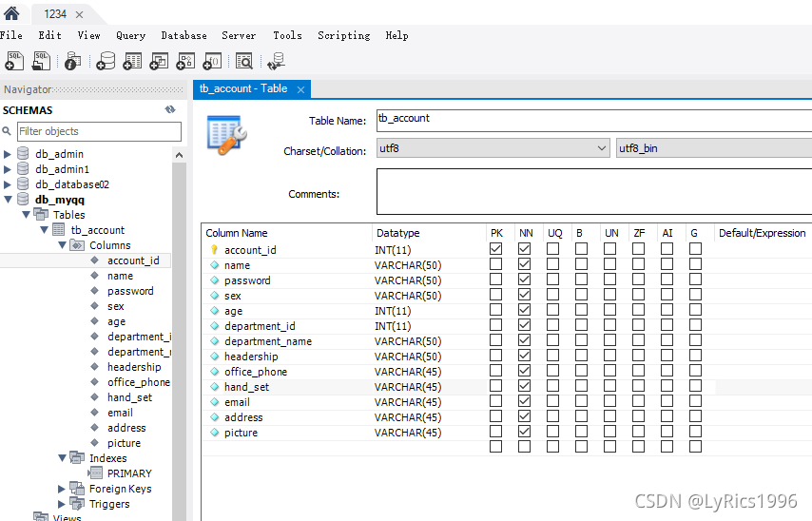
Task: Expand the db_admin schema
Action: pyautogui.click(x=8, y=154)
